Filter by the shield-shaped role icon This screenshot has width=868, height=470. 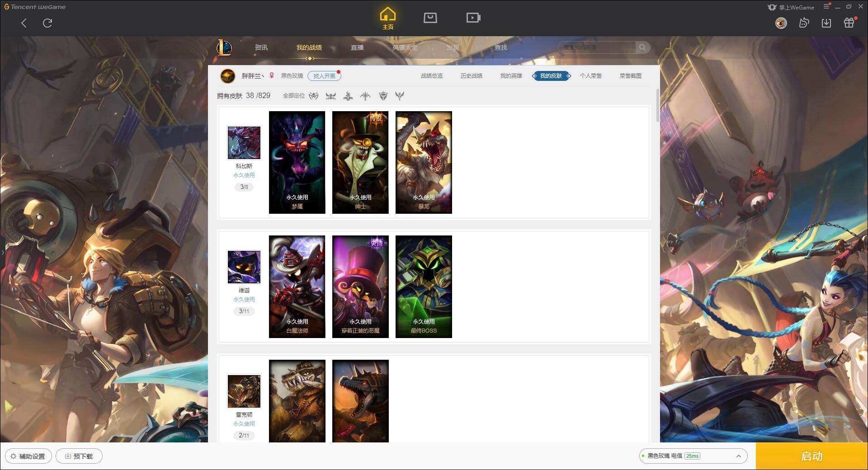[383, 96]
